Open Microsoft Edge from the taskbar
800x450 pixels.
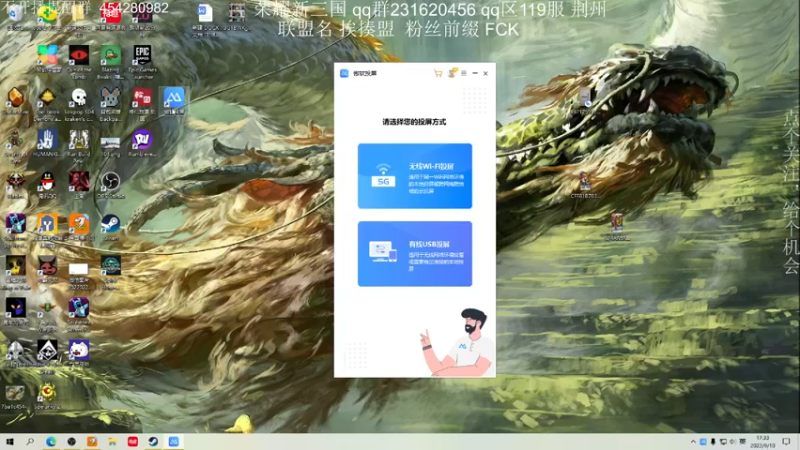coord(51,442)
